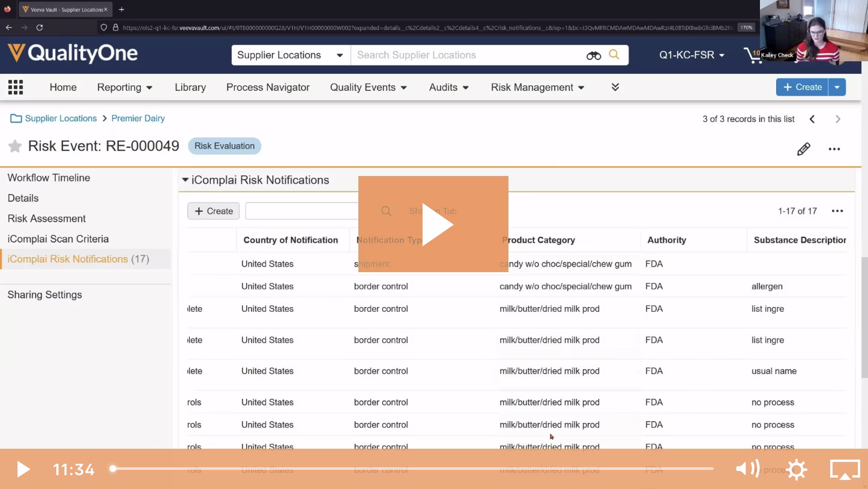
Task: Select Risk Assessment in the sidebar
Action: pos(46,219)
